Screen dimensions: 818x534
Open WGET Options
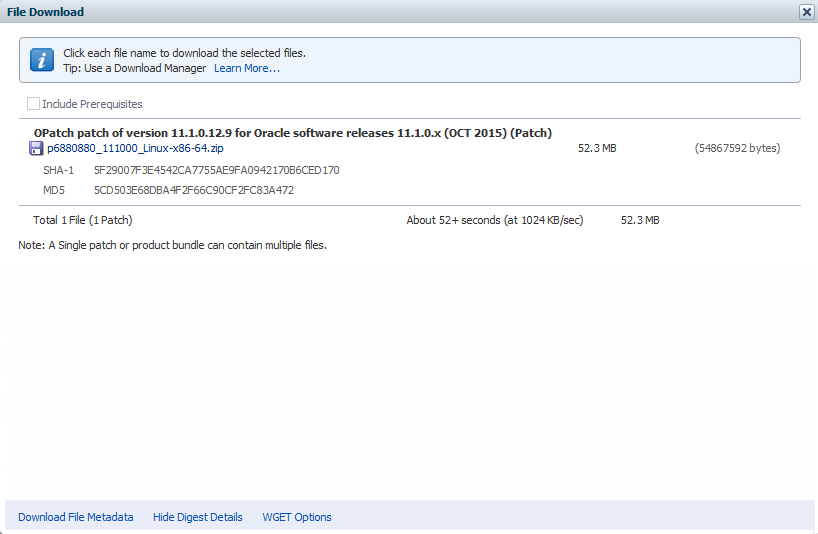(x=297, y=517)
